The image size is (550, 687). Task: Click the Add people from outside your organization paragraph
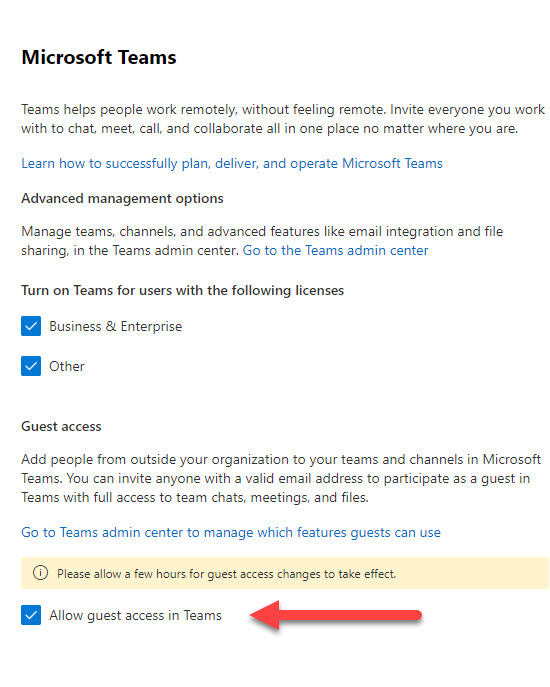coord(281,478)
